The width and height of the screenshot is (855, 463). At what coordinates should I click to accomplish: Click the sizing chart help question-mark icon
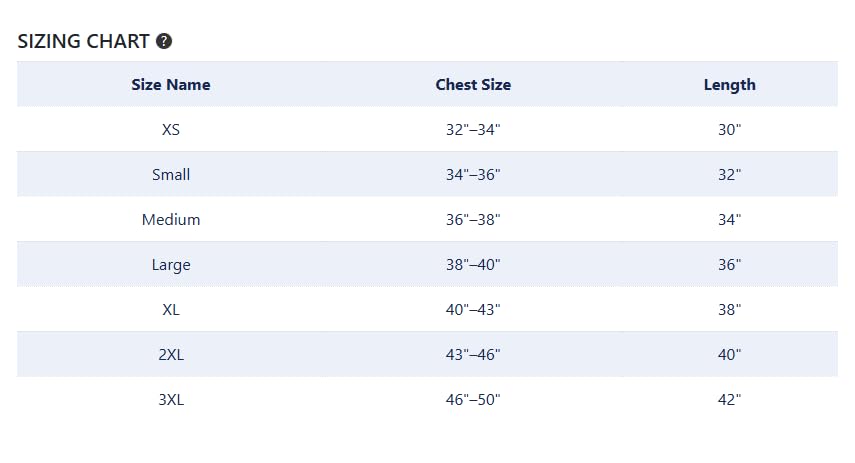tap(164, 41)
